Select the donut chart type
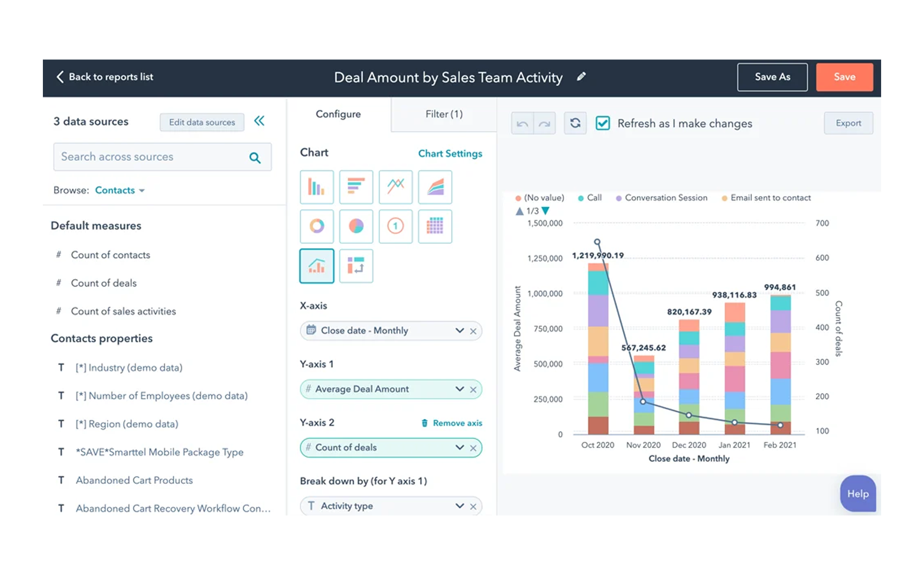The width and height of the screenshot is (924, 575). 316,226
